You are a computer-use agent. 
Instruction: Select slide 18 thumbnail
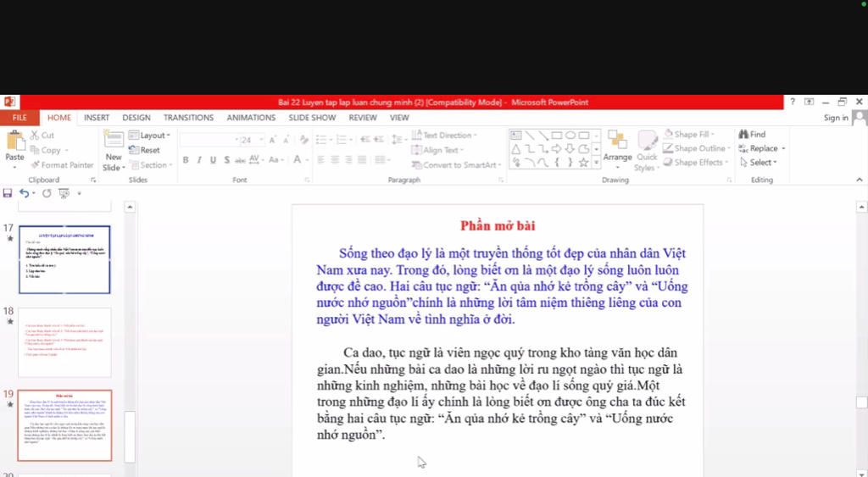click(x=64, y=342)
